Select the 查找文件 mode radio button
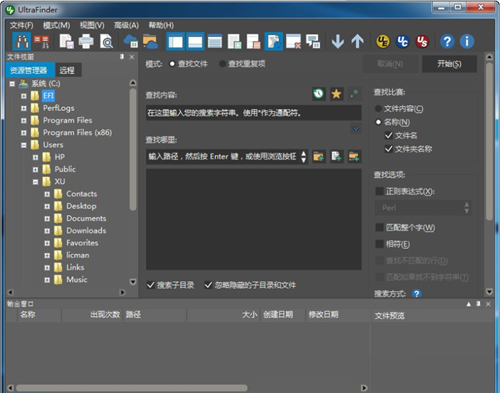This screenshot has width=500, height=393. tap(172, 64)
